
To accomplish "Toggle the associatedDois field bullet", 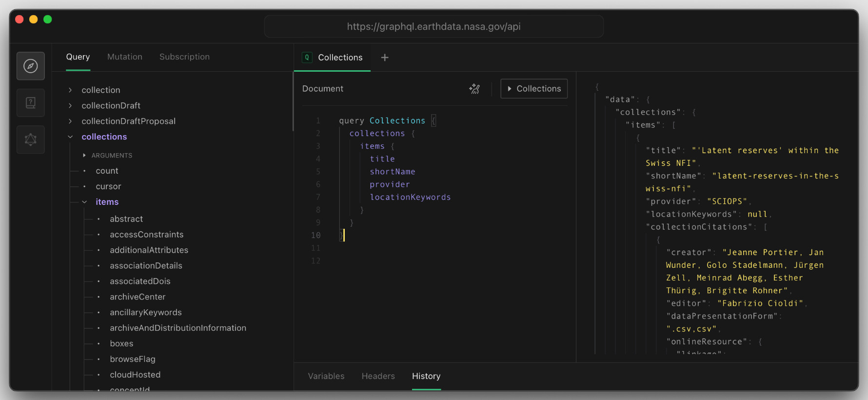I will coord(99,282).
